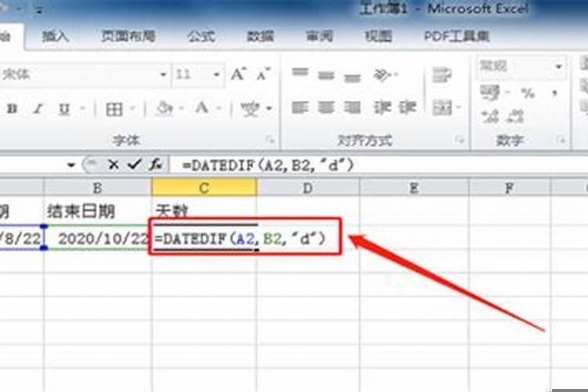Image resolution: width=588 pixels, height=392 pixels.
Task: Open the Quick Access Toolbar customize arrow
Action: pyautogui.click(x=39, y=11)
